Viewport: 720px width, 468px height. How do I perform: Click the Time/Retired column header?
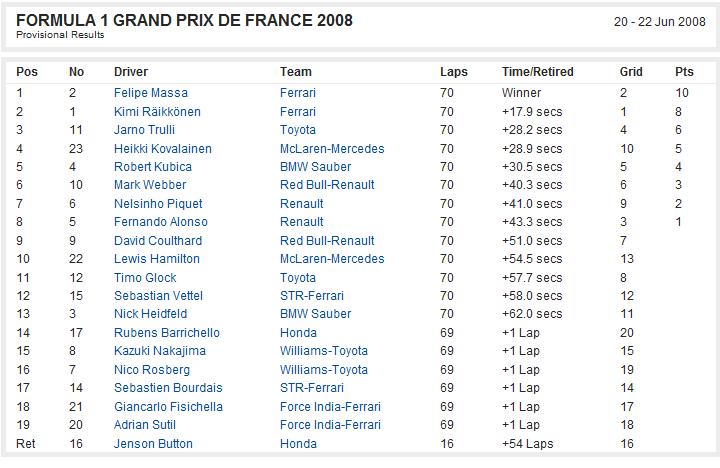coord(538,72)
